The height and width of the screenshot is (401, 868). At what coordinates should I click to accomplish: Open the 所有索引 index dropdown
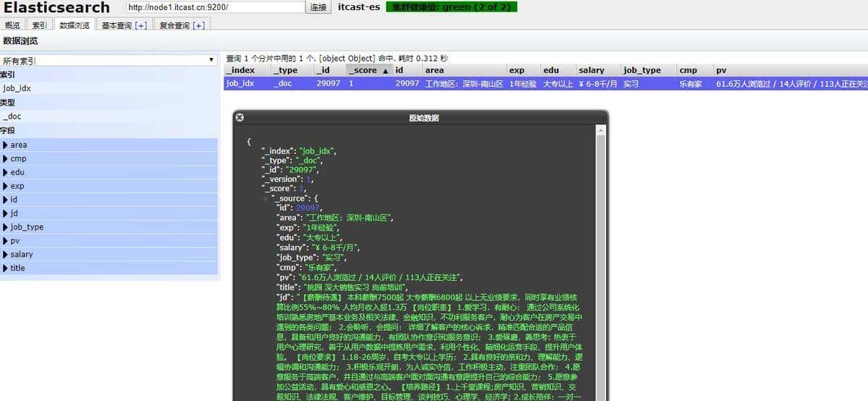click(x=109, y=61)
